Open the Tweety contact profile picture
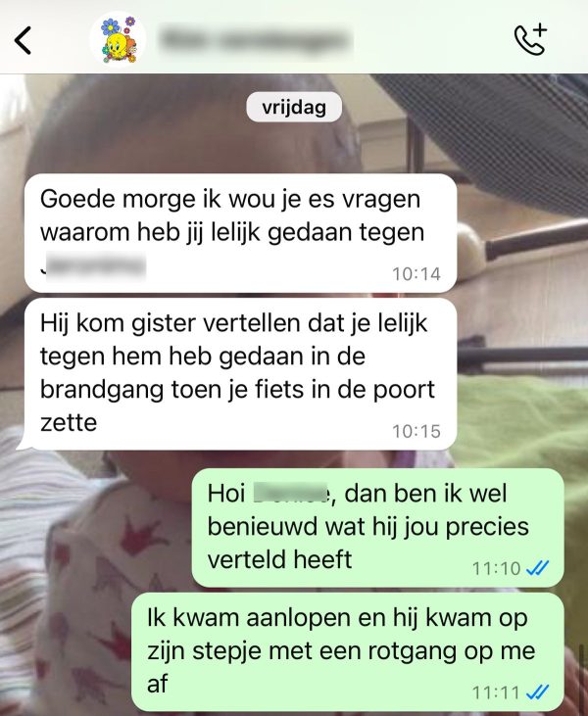Viewport: 588px width, 716px height. click(x=118, y=39)
